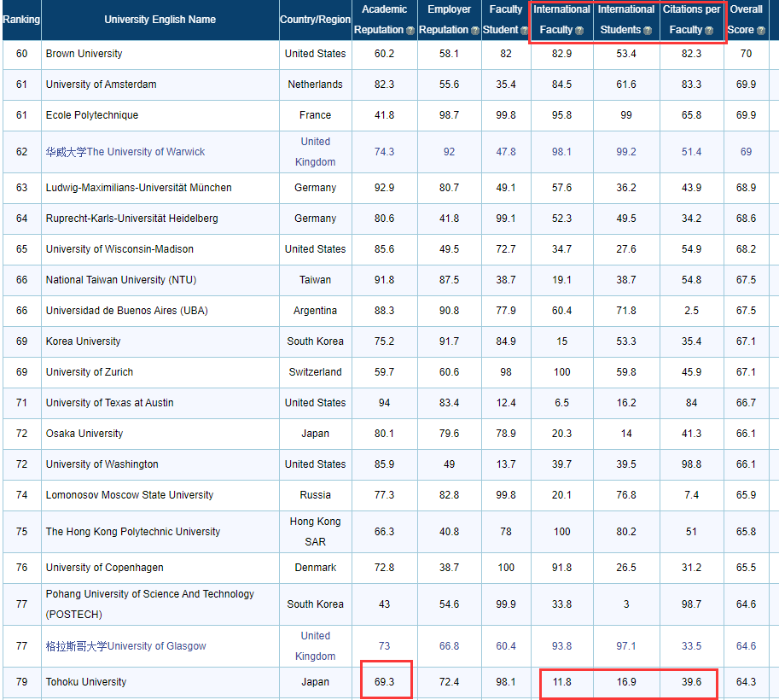This screenshot has width=779, height=700.
Task: Click Glasgow's academic reputation value 73
Action: tap(384, 646)
